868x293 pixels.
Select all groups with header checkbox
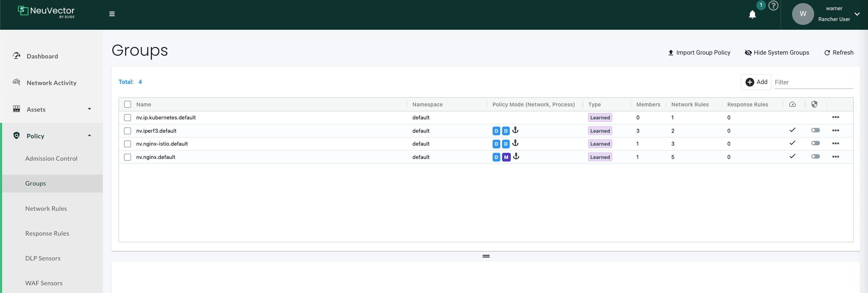[x=128, y=104]
